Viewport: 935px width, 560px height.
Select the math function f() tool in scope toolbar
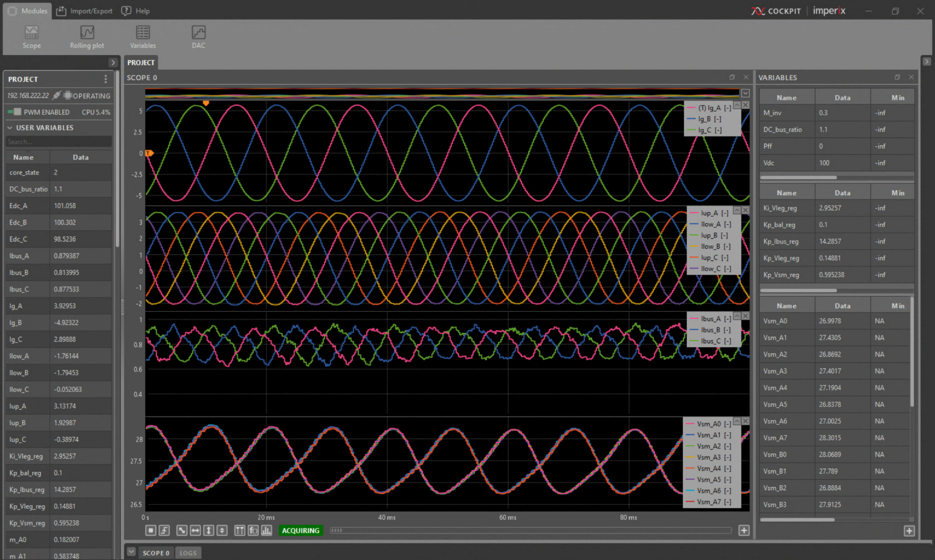tap(253, 530)
